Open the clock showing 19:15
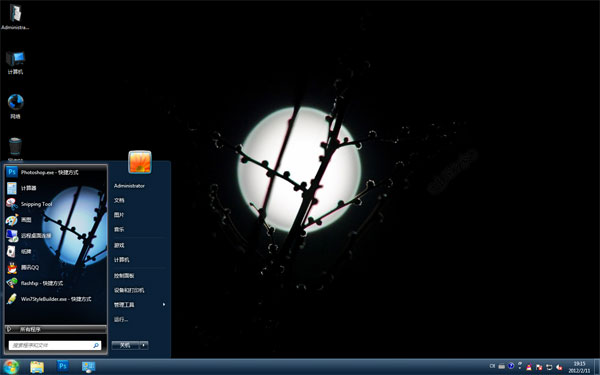Image resolution: width=600 pixels, height=375 pixels. [x=579, y=367]
